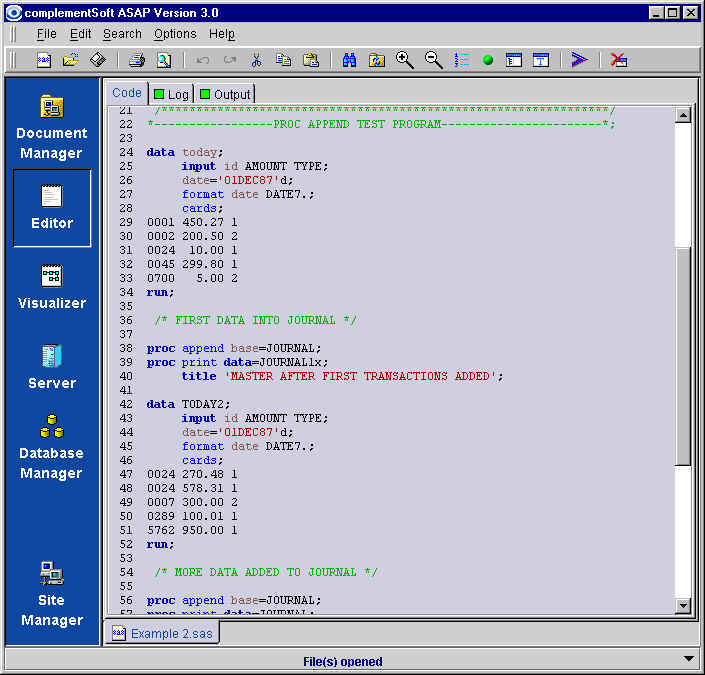This screenshot has width=705, height=675.
Task: Copy the selected text
Action: pyautogui.click(x=283, y=60)
